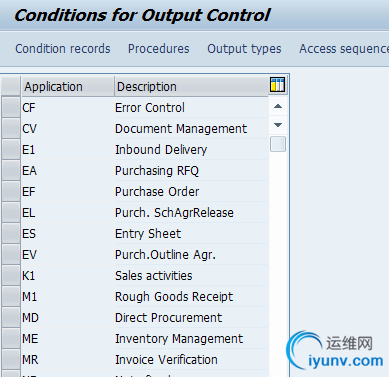Select row selector for MD Direct Procurement
Image resolution: width=389 pixels, height=377 pixels.
click(11, 317)
